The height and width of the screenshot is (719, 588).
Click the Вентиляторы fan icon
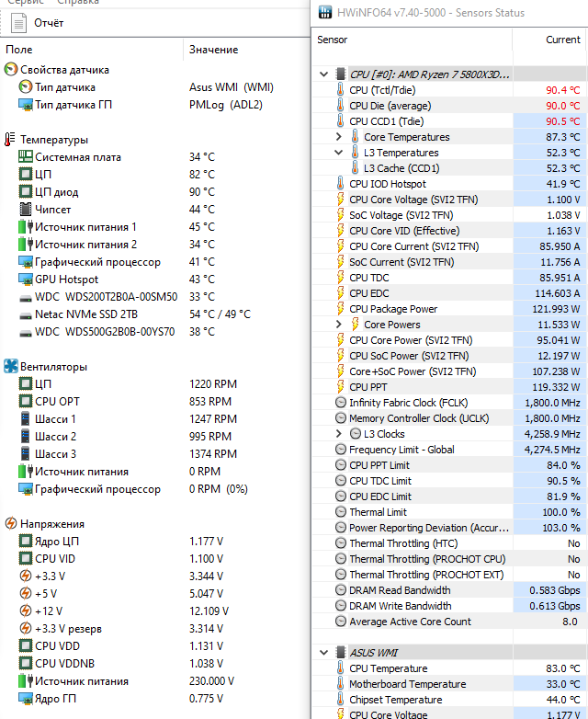point(11,366)
